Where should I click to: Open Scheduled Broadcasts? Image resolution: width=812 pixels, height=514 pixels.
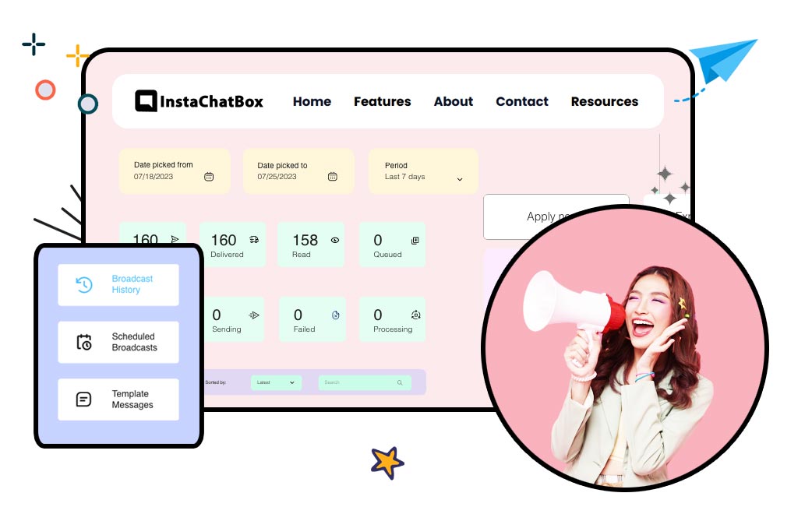[118, 342]
